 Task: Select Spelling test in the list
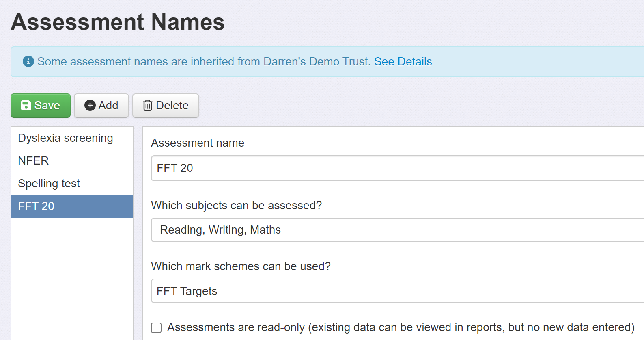(x=72, y=184)
